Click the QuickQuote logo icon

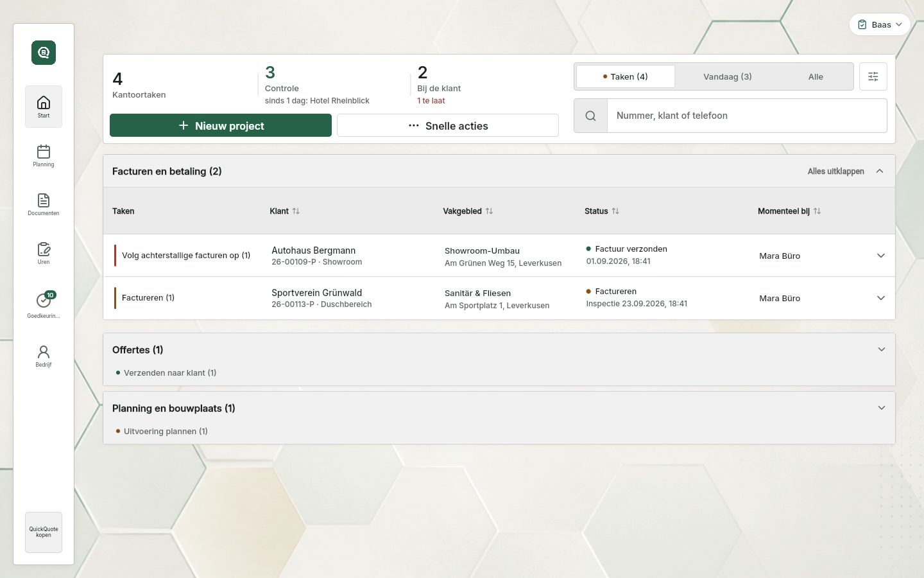[x=44, y=53]
